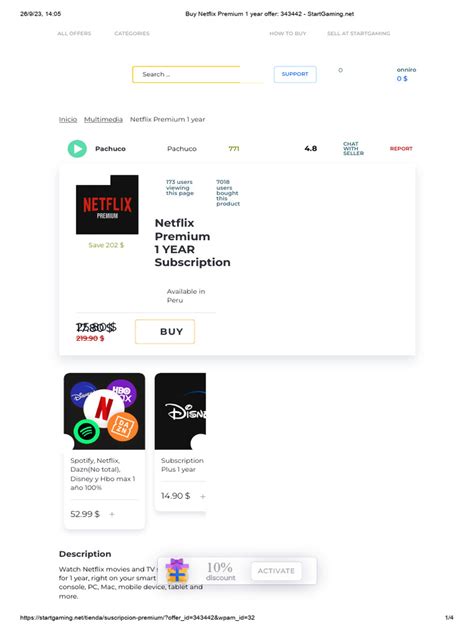This screenshot has width=474, height=632.
Task: Activate the 10% discount
Action: pos(276,571)
